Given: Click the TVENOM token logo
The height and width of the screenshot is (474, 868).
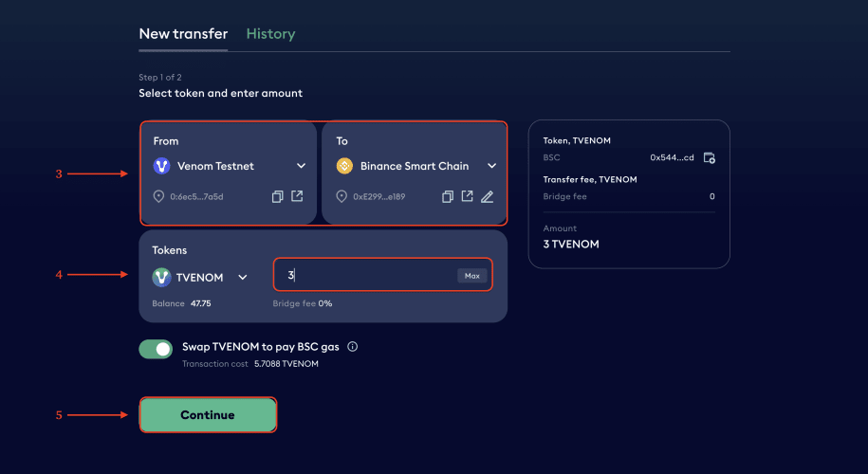Looking at the screenshot, I should tap(161, 277).
